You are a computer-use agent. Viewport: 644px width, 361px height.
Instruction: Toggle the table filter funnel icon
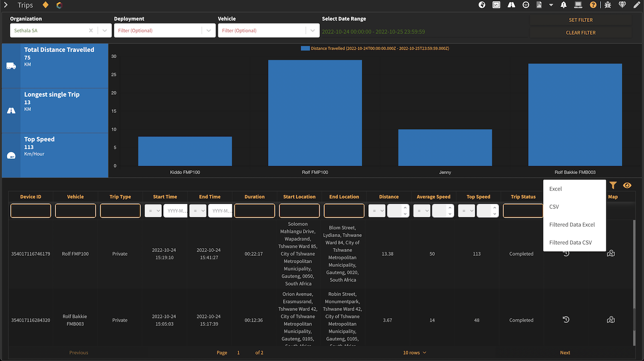click(613, 185)
